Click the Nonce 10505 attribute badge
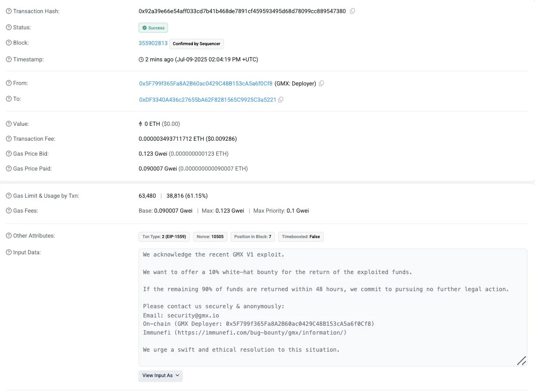 point(210,236)
